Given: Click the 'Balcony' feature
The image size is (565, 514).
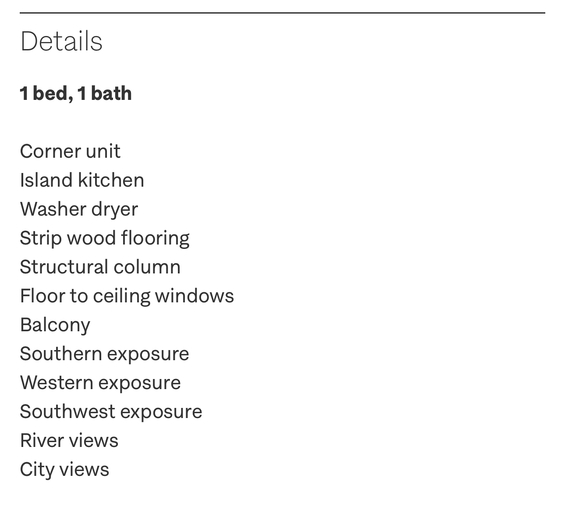Looking at the screenshot, I should click(55, 325).
